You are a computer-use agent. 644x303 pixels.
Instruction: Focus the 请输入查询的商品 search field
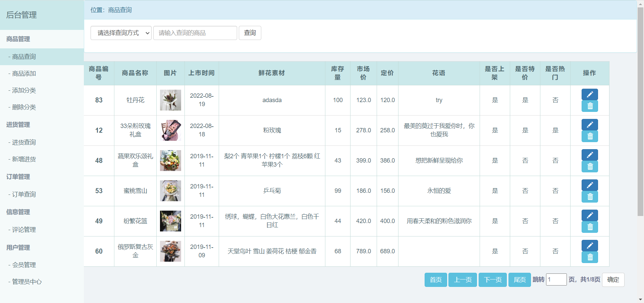coord(195,33)
